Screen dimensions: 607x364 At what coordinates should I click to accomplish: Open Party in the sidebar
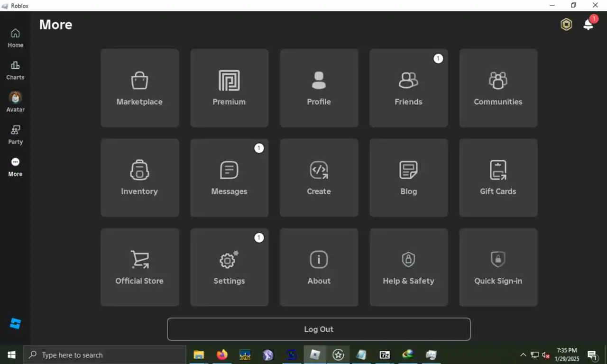click(15, 135)
